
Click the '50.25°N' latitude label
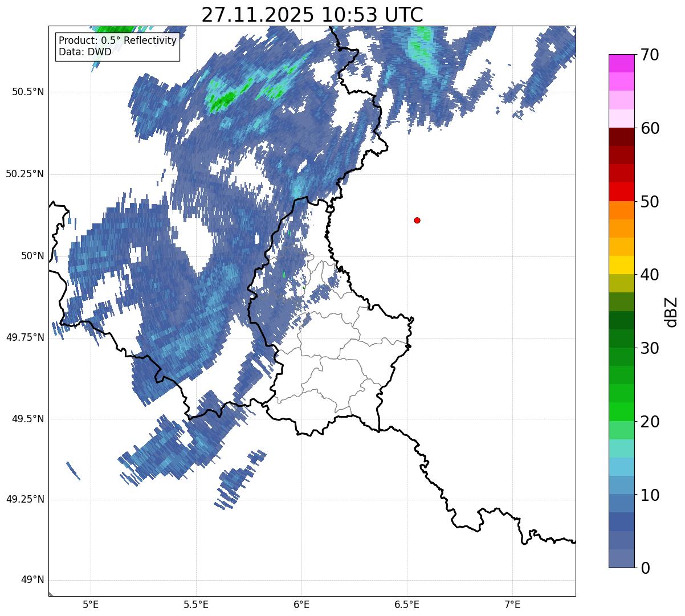tap(25, 174)
